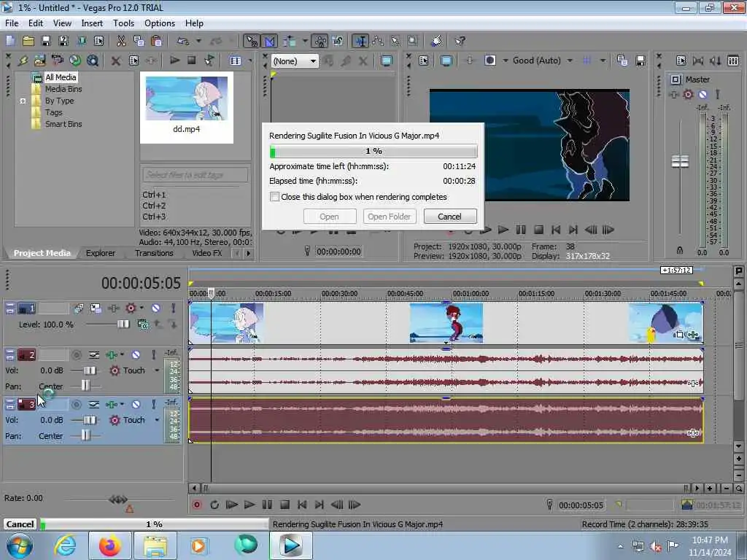Click the Start Preview play icon in Project Media
747x560 pixels.
[174, 61]
